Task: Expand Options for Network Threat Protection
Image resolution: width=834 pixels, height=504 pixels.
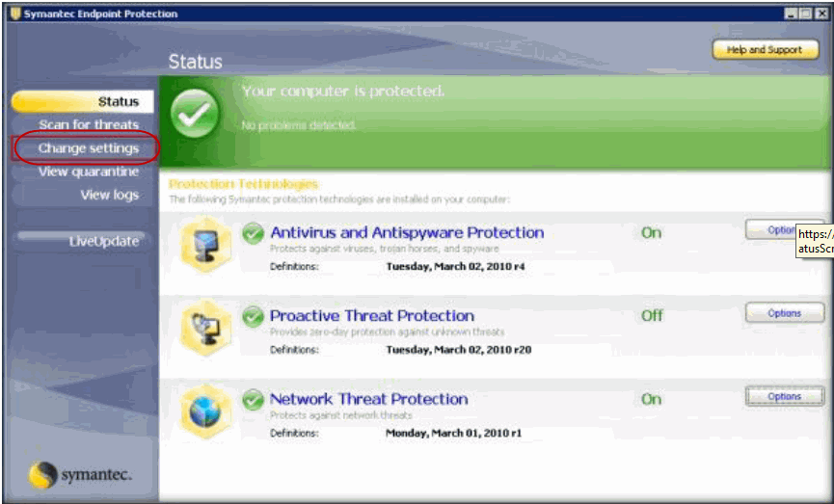Action: pyautogui.click(x=784, y=396)
